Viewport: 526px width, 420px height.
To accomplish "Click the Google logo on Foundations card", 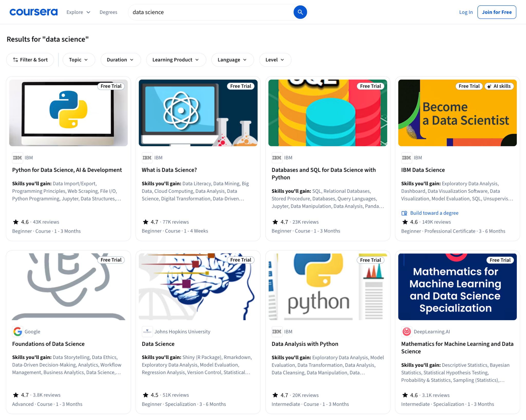I will click(x=17, y=331).
